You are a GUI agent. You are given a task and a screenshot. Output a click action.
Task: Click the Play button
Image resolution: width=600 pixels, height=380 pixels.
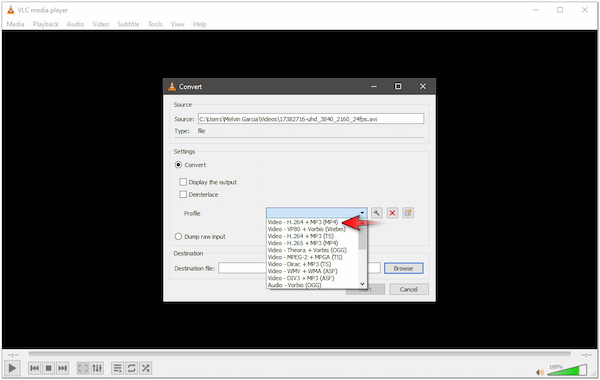point(12,368)
